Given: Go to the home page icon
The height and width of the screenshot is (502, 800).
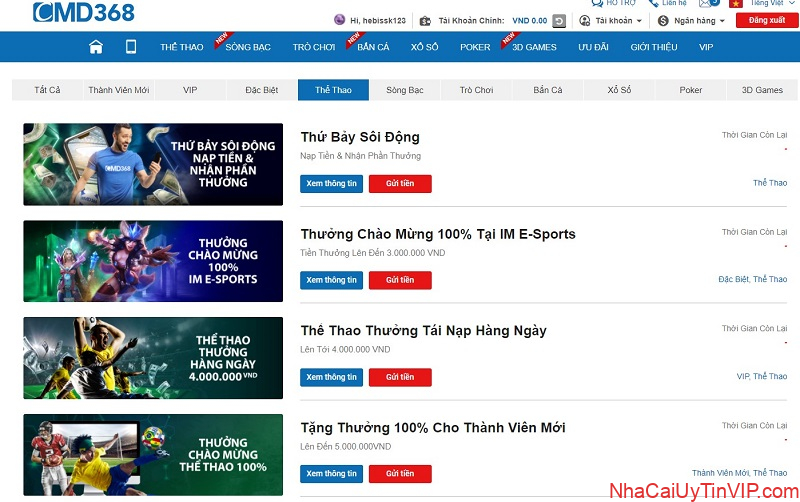Looking at the screenshot, I should coord(96,47).
